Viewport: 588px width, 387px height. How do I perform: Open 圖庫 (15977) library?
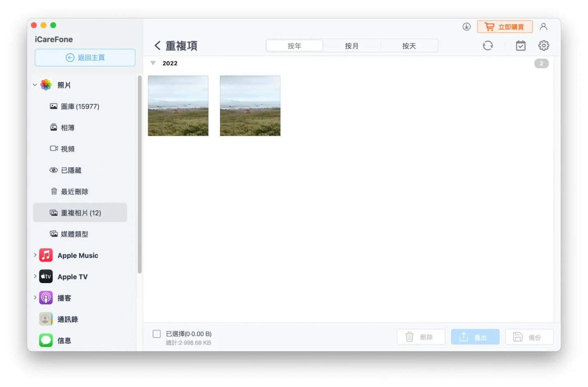coord(74,107)
